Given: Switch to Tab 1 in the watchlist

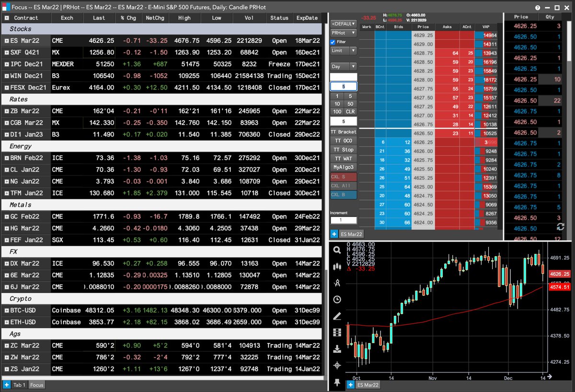Looking at the screenshot, I should tap(19, 385).
